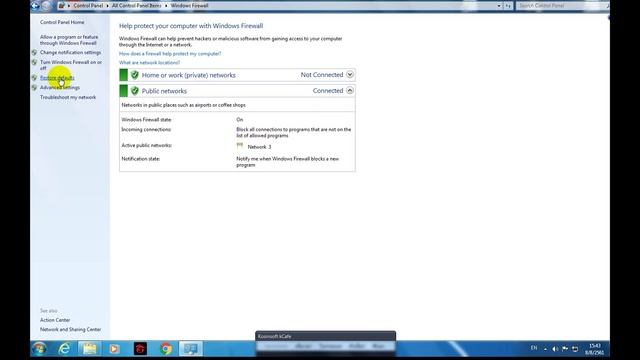Click the address bar refresh button
The width and height of the screenshot is (640, 360).
(x=508, y=6)
